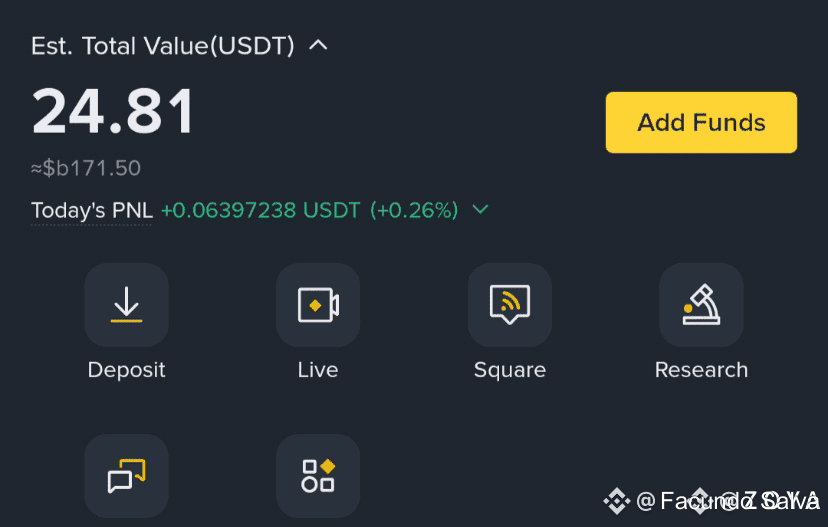Select the Research text label
Image resolution: width=828 pixels, height=527 pixels.
pyautogui.click(x=701, y=370)
